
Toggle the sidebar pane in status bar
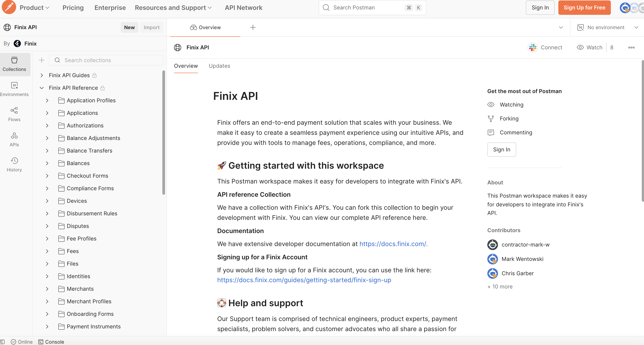point(2,342)
